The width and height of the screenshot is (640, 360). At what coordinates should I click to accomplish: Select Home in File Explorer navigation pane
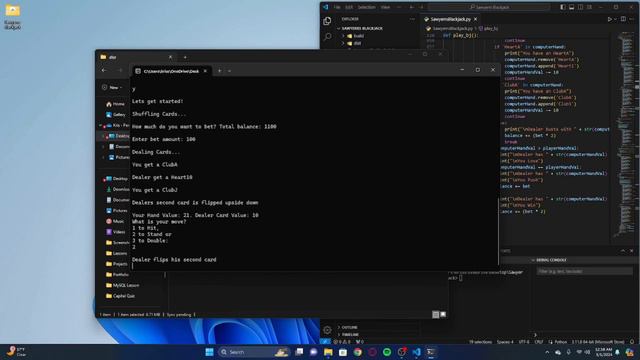point(116,104)
